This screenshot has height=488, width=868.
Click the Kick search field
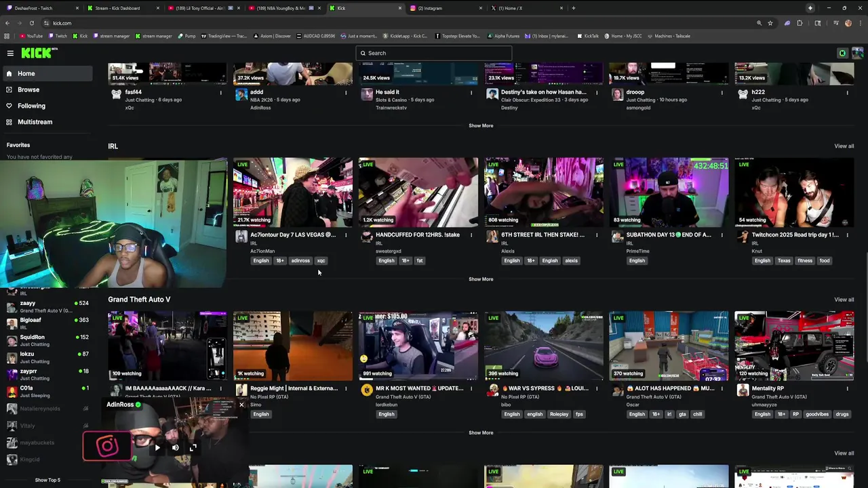(434, 53)
